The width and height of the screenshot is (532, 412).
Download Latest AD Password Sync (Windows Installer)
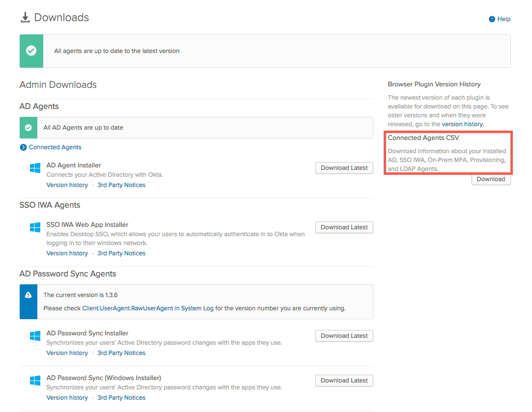click(344, 381)
